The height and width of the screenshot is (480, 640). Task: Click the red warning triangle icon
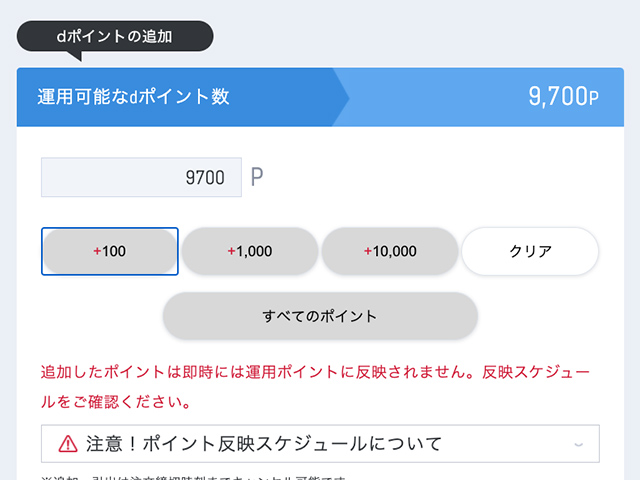point(68,443)
